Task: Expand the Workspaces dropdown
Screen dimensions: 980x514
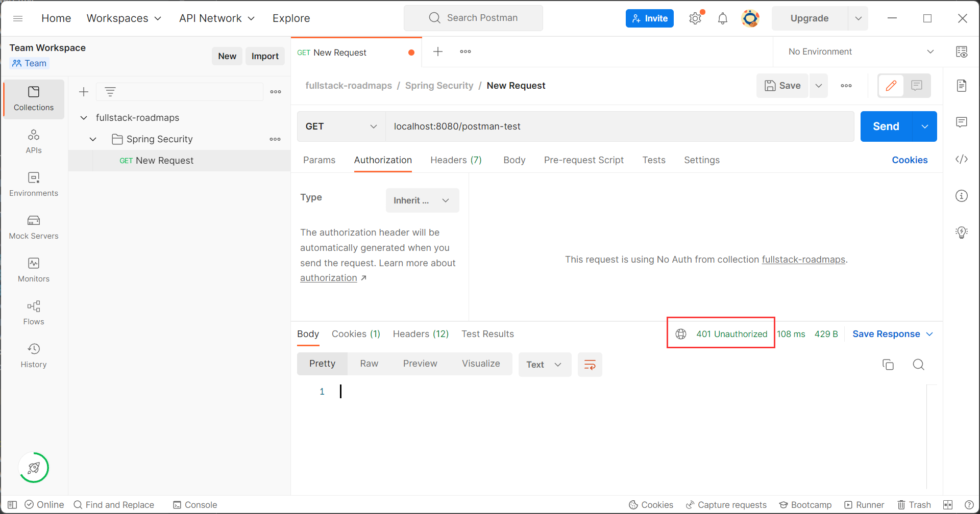Action: (124, 18)
